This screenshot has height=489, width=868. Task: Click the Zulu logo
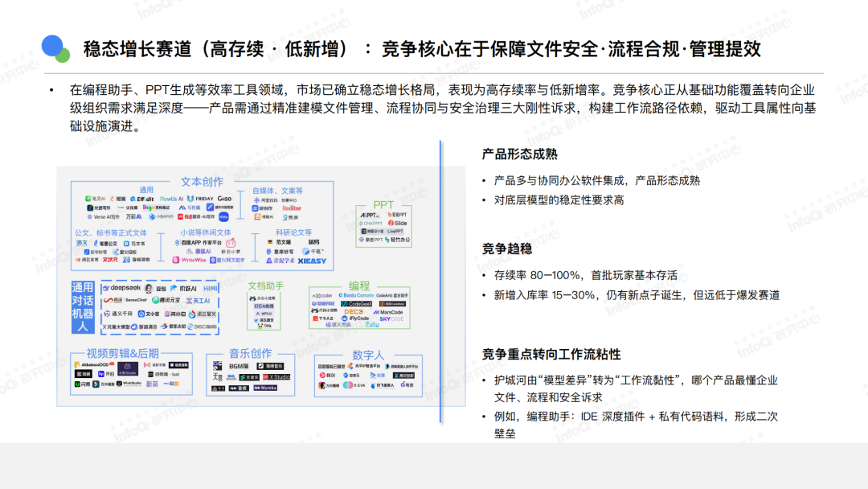(x=372, y=324)
